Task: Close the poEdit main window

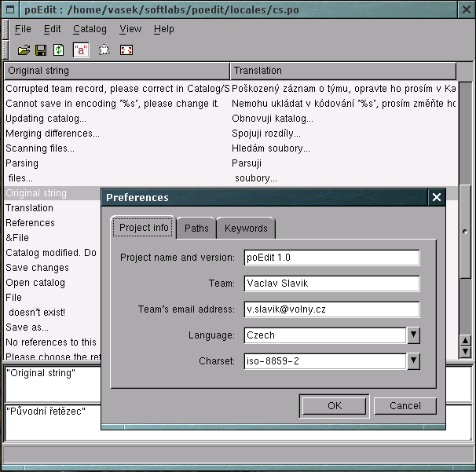Action: (467, 9)
